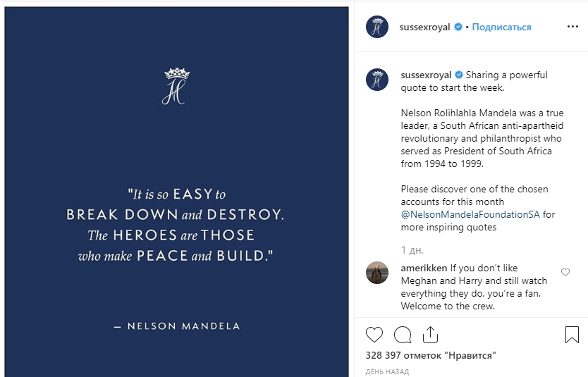Screen dimensions: 588x377
Task: Click the ДЕНЬ НАЗАД post timestamp
Action: tap(387, 371)
